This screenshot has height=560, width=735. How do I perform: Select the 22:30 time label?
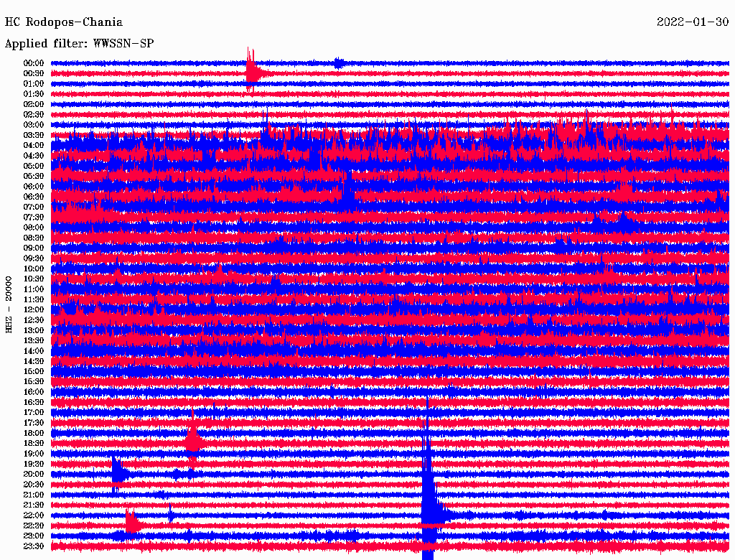click(x=33, y=526)
